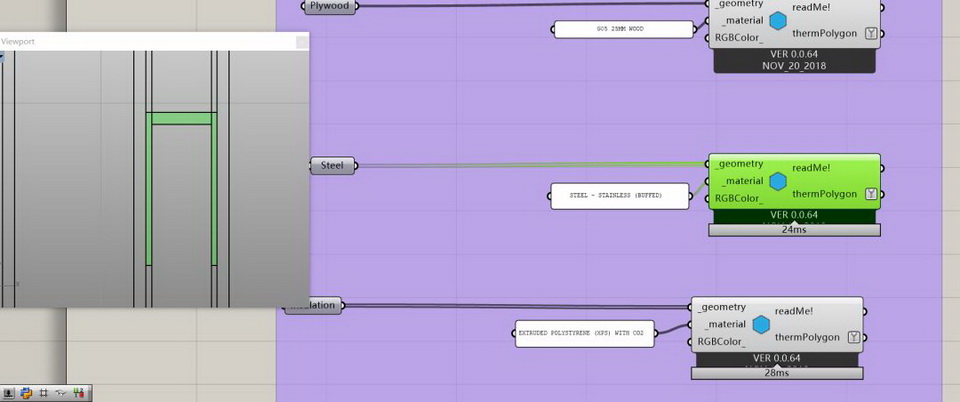Toggle the thermPolygon filter icon on plywood component
Screen dimensions: 960x402
tap(871, 34)
